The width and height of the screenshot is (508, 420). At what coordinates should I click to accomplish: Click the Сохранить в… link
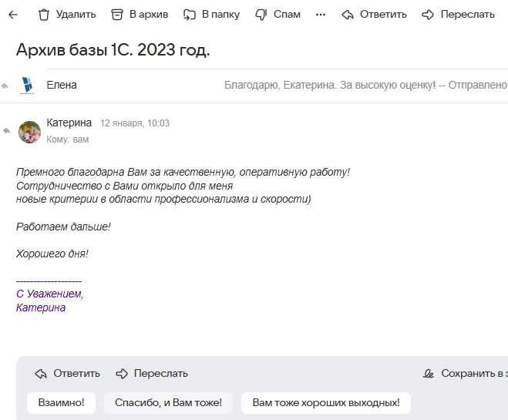pos(474,373)
